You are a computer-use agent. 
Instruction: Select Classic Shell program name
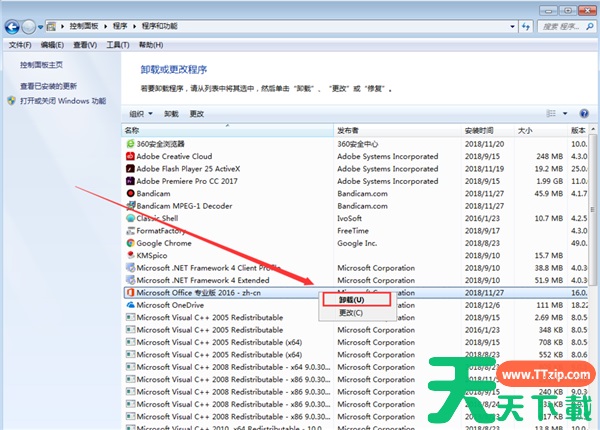[157, 218]
